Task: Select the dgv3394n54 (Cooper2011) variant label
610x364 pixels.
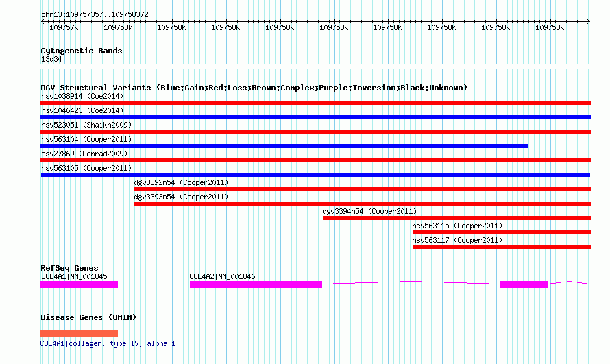Action: coord(369,211)
